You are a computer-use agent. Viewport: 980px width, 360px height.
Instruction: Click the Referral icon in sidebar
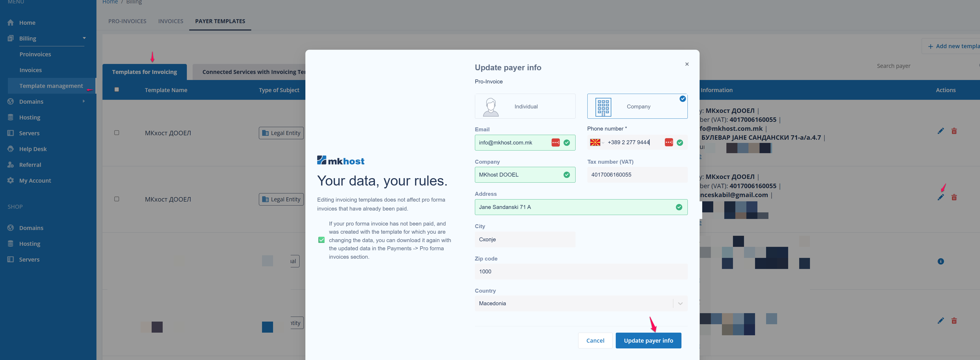[11, 164]
